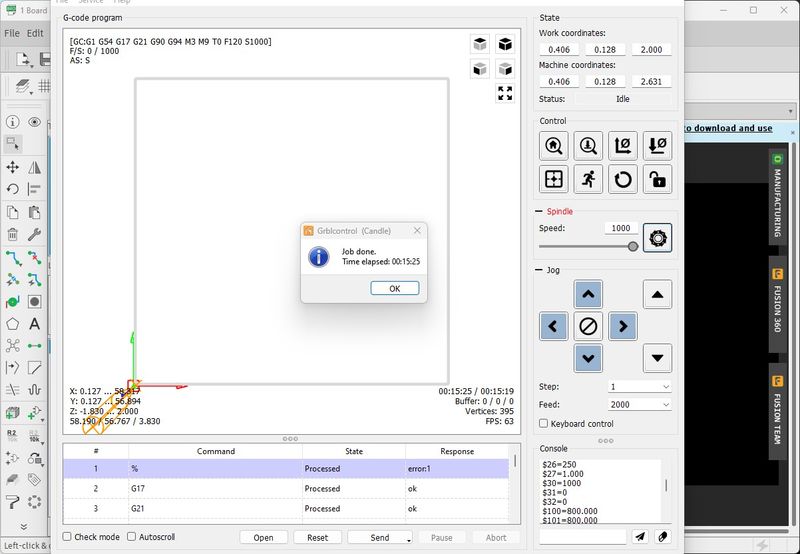The image size is (800, 554).
Task: Collapse the Jog panel section
Action: [539, 270]
